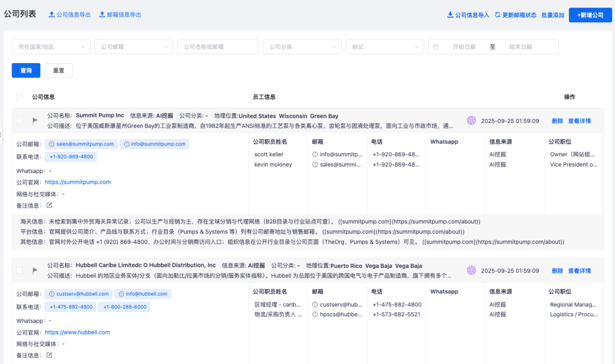This screenshot has height=364, width=615.
Task: Click the upload icon beside 公司信息导出
Action: [51, 14]
